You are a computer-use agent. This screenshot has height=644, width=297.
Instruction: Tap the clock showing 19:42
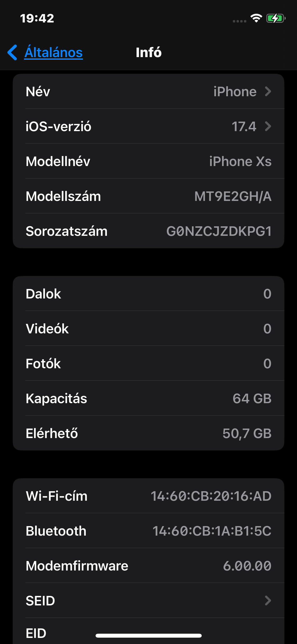37,18
